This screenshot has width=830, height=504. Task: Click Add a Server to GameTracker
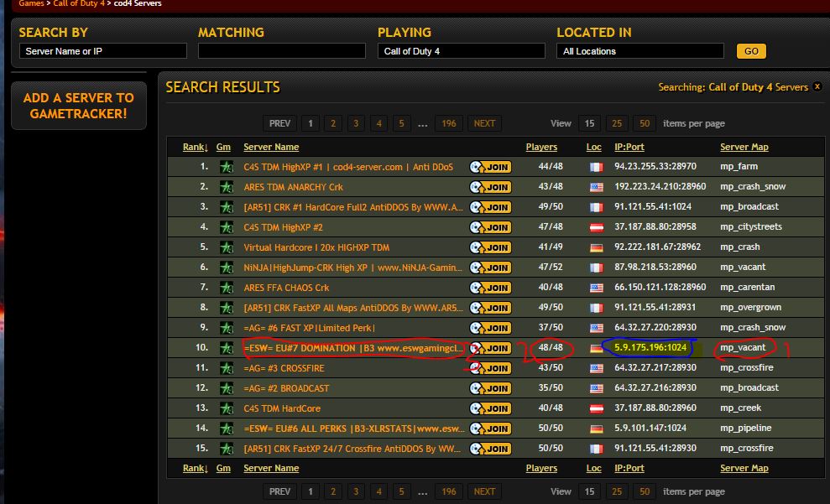[x=78, y=106]
